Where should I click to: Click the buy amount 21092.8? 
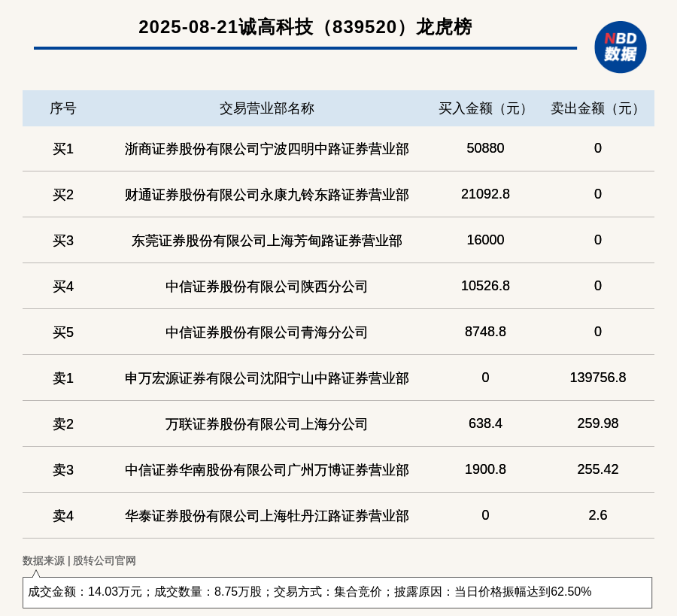click(485, 194)
